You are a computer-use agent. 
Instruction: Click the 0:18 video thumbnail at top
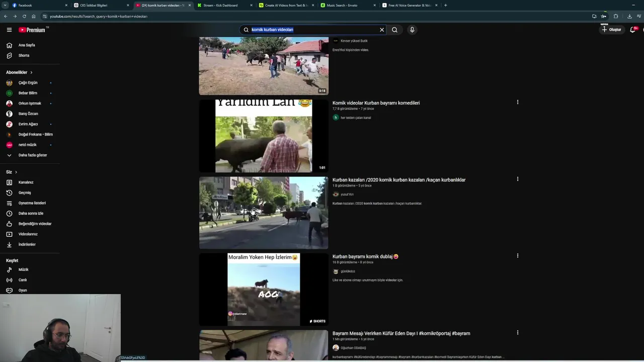coord(264,66)
